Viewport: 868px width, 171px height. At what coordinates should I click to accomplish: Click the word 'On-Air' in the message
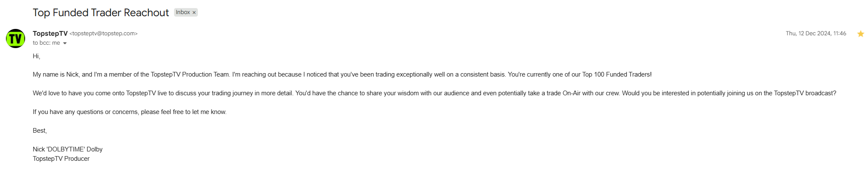click(x=571, y=93)
